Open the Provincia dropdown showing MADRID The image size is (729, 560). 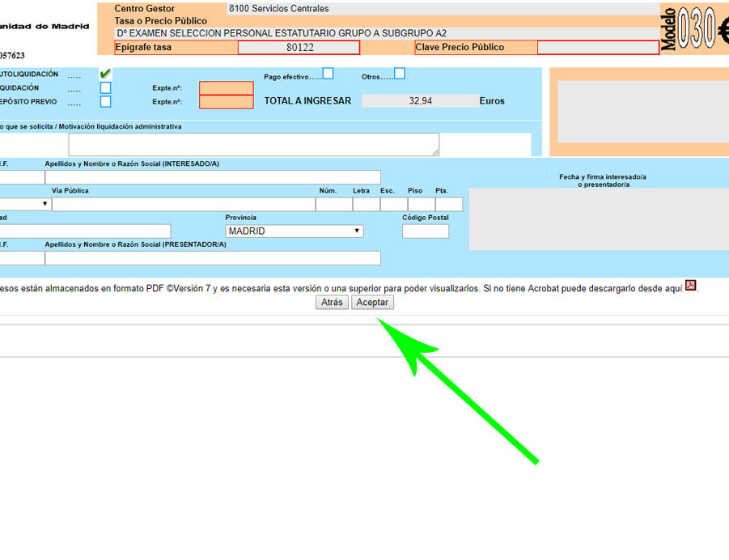294,231
